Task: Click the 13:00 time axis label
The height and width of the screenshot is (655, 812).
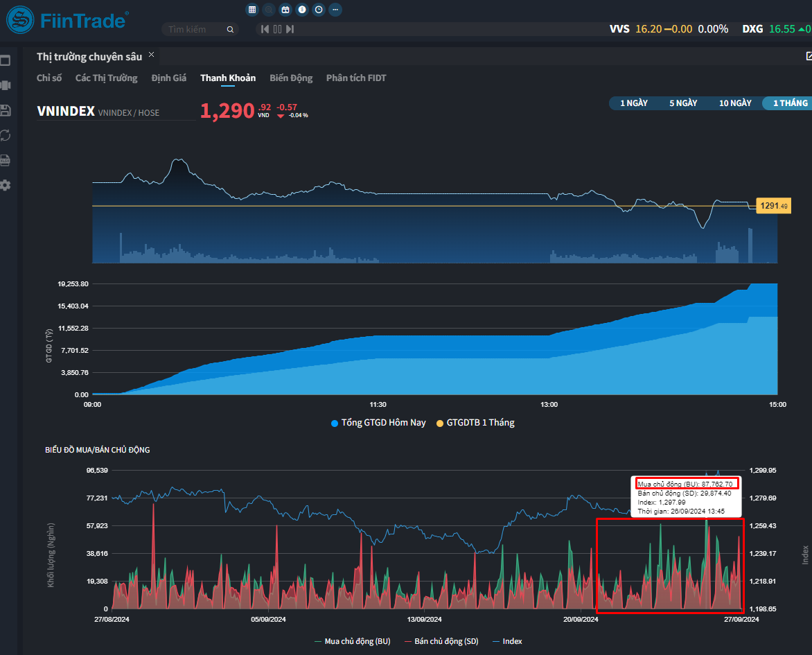Action: tap(549, 405)
